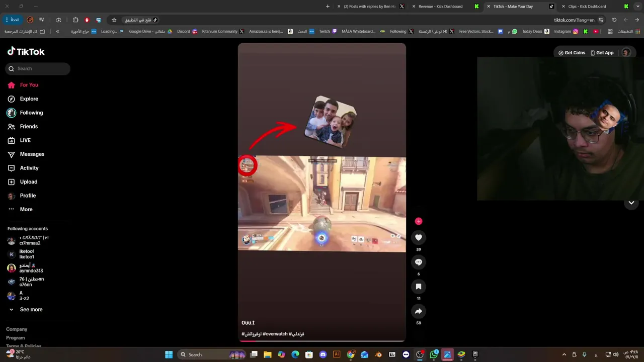Open the extensions puzzle icon

pos(75,20)
